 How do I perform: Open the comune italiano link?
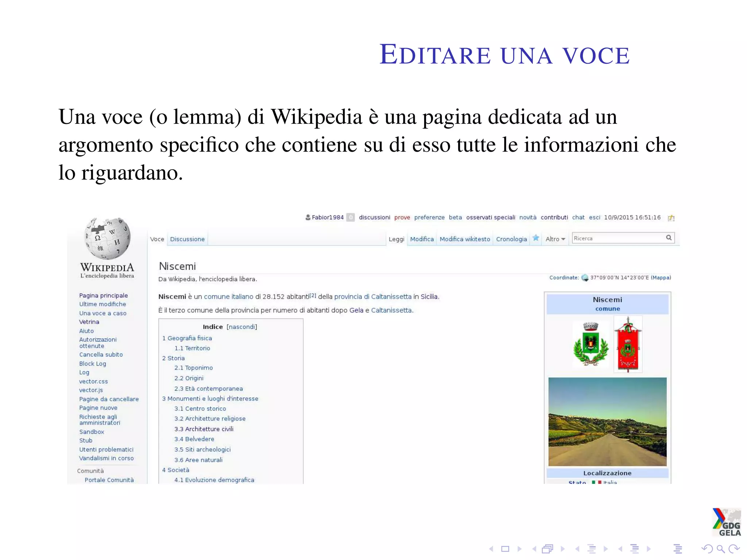click(228, 297)
